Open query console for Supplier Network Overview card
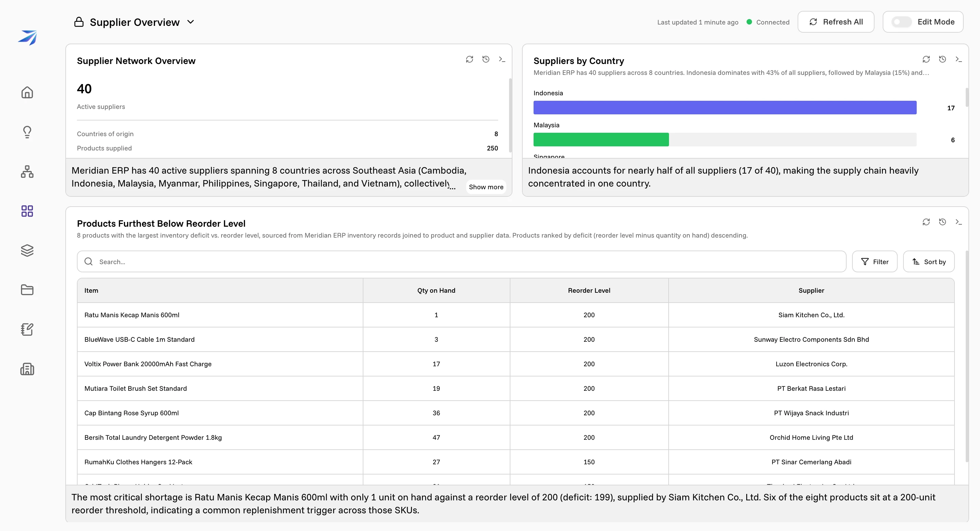The height and width of the screenshot is (531, 980). coord(502,59)
